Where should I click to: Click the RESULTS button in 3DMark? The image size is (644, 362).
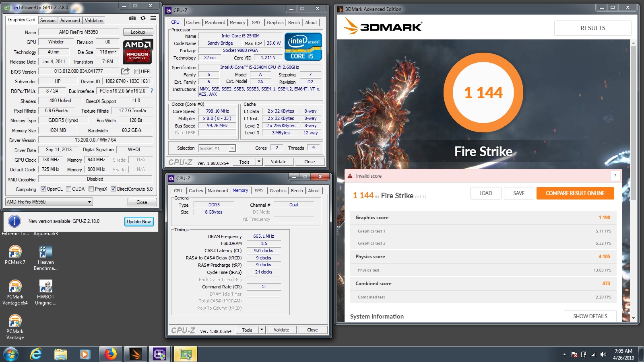(592, 28)
